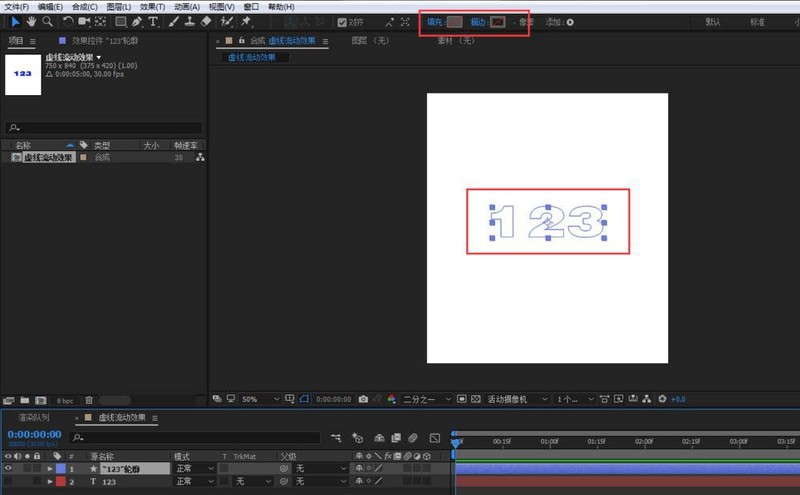Click the Rectangle shape tool
800x495 pixels.
[x=120, y=21]
